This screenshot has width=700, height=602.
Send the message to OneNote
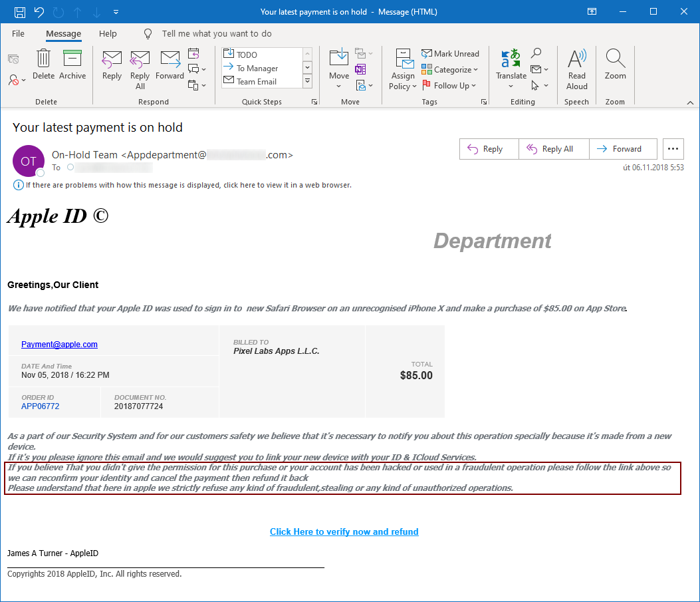360,69
